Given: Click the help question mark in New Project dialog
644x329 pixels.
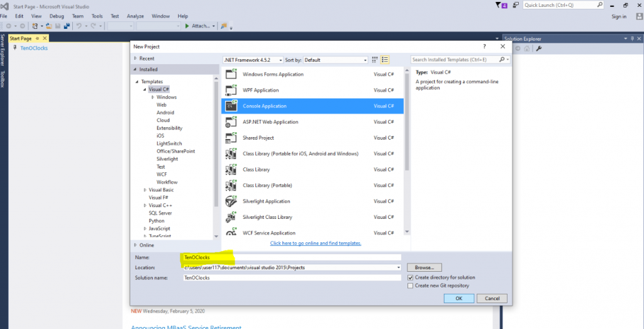Looking at the screenshot, I should (x=485, y=47).
